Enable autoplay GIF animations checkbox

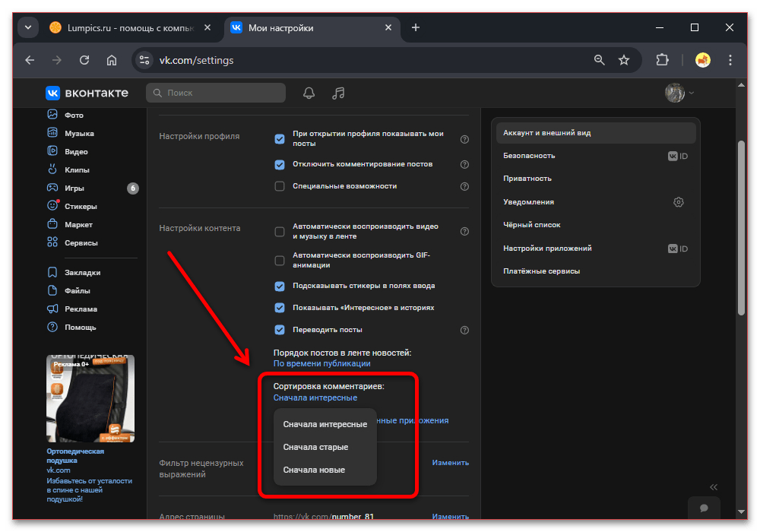pos(280,261)
